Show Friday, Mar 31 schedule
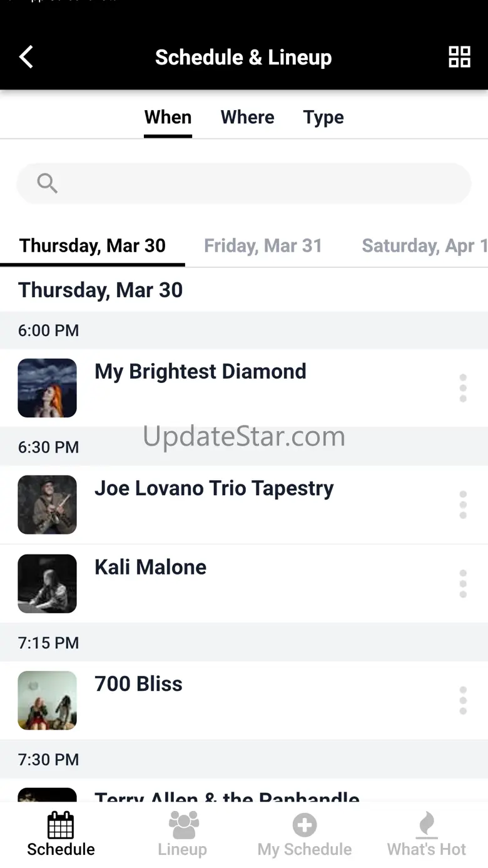488x868 pixels. [x=263, y=246]
